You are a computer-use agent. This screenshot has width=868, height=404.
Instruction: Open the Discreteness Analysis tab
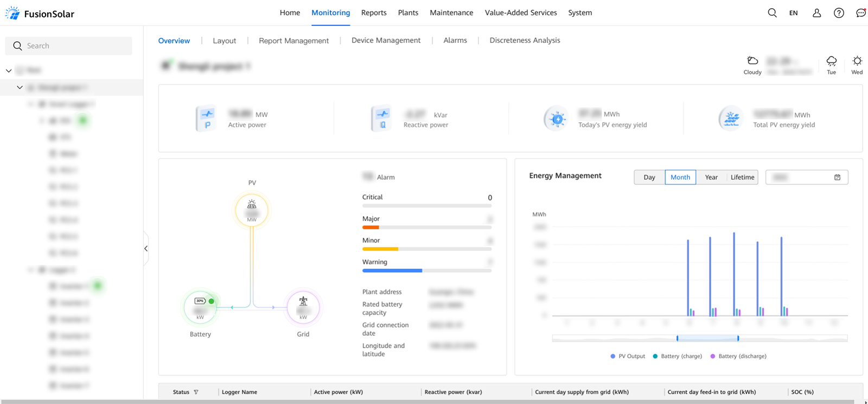pyautogui.click(x=525, y=40)
